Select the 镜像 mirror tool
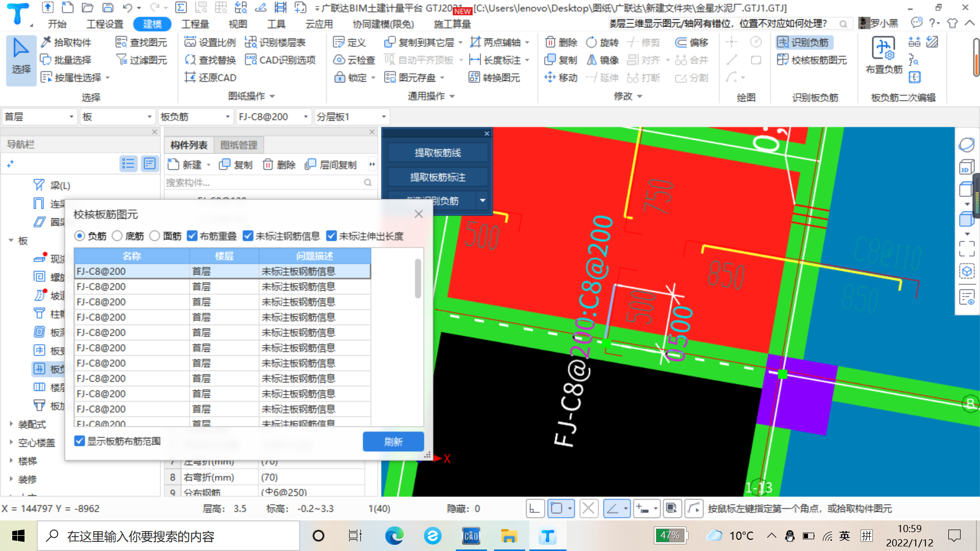Image resolution: width=980 pixels, height=551 pixels. pos(602,60)
